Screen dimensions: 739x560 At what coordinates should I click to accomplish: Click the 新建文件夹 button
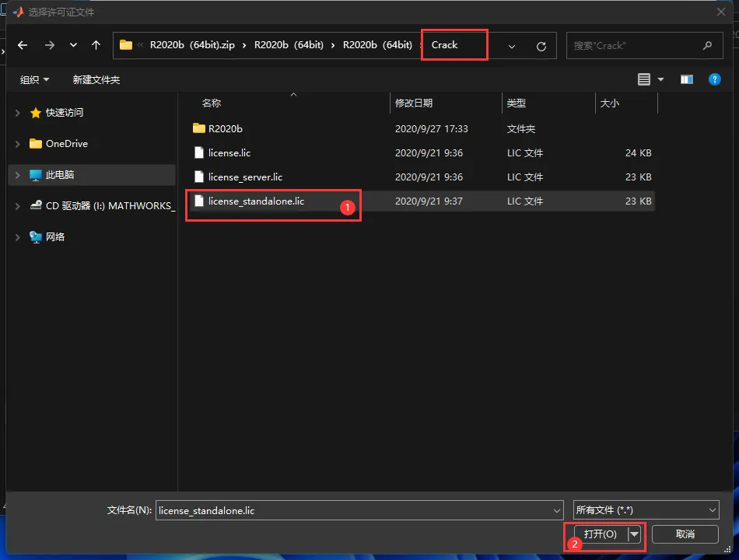click(96, 79)
